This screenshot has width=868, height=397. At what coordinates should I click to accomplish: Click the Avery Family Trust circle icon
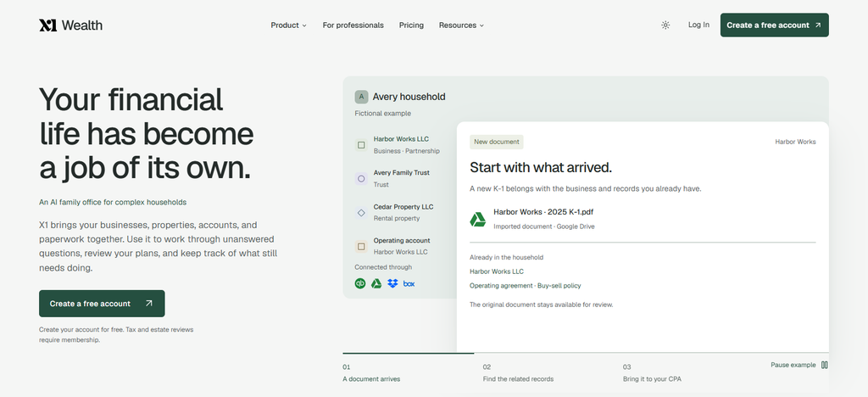click(361, 179)
